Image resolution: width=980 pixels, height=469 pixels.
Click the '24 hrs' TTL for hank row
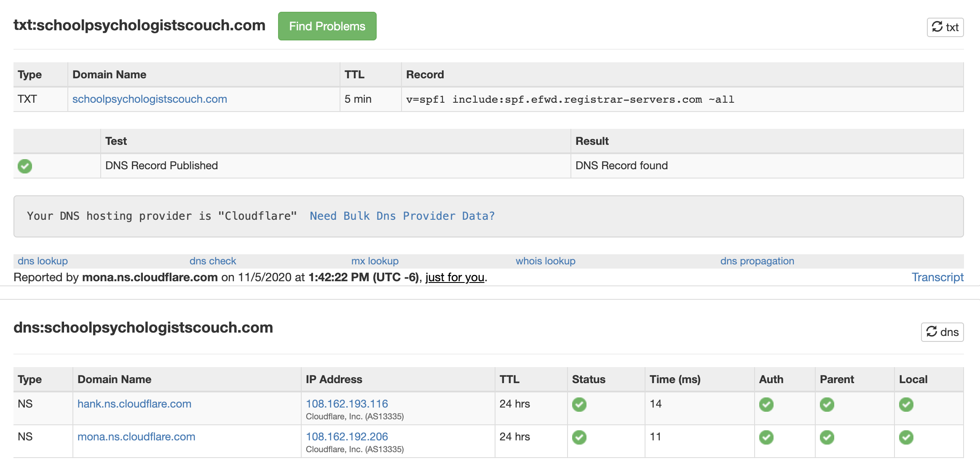point(514,404)
